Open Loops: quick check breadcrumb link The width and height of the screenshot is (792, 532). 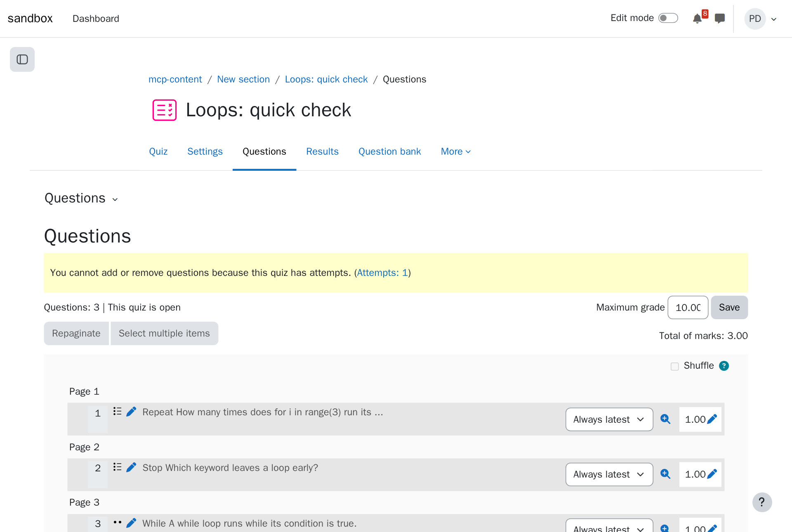point(326,79)
